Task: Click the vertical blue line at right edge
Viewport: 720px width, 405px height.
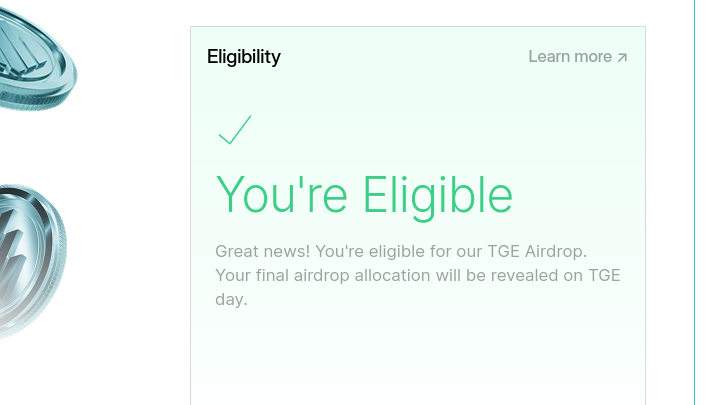Action: 694,200
